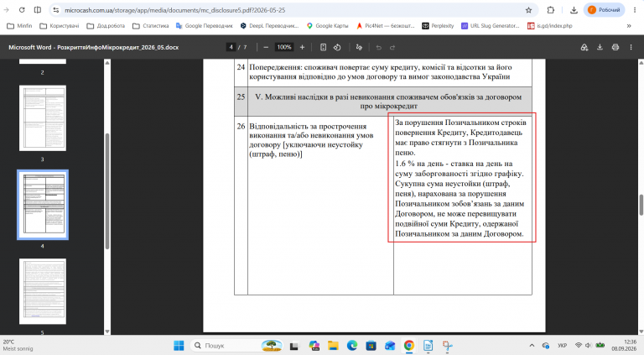Zoom out the PDF with minus

pyautogui.click(x=266, y=47)
